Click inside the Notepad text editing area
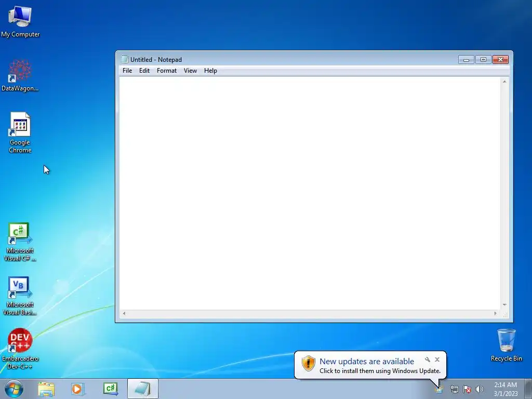 point(310,193)
